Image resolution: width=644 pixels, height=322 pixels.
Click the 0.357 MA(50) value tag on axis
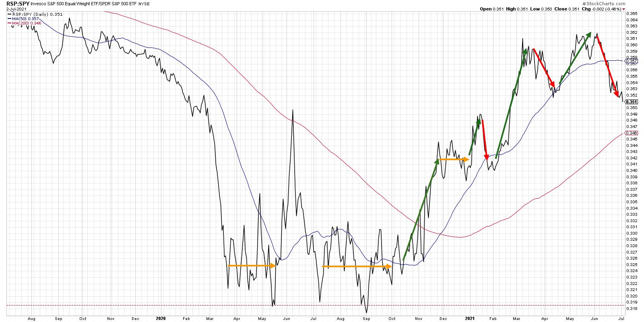[632, 61]
